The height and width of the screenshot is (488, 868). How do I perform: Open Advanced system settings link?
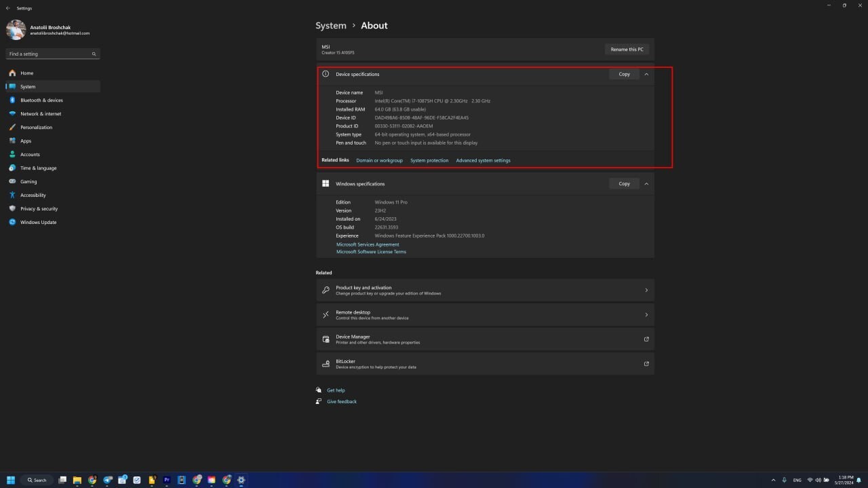(483, 160)
